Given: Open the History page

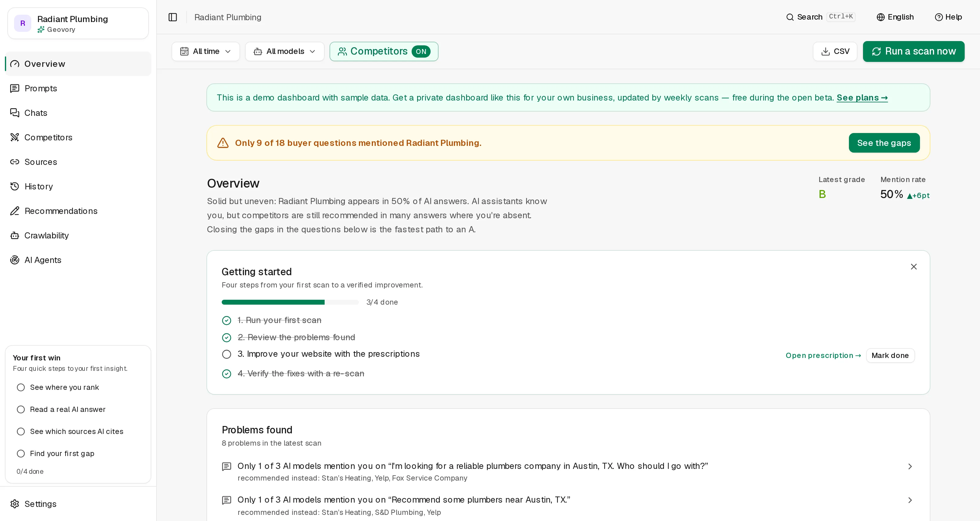Looking at the screenshot, I should point(78,187).
